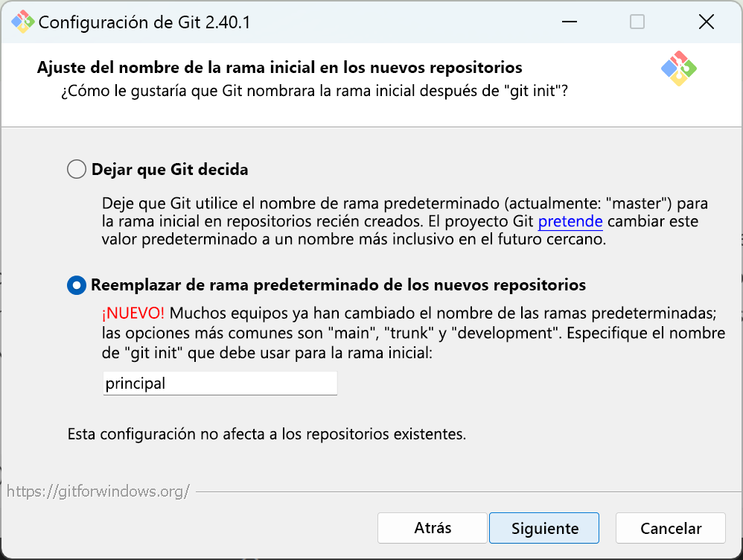Click the Git logo in the header
743x560 pixels.
(678, 69)
